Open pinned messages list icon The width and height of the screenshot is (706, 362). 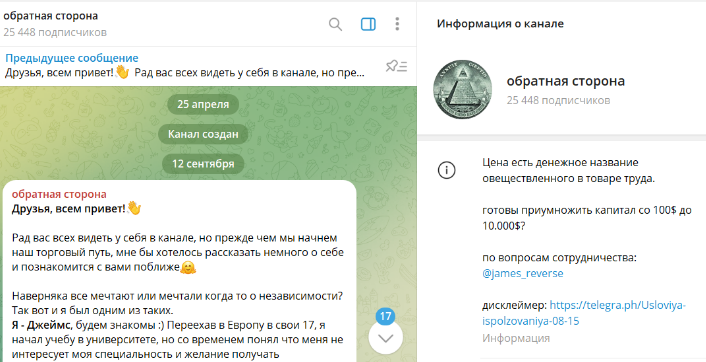pos(396,66)
